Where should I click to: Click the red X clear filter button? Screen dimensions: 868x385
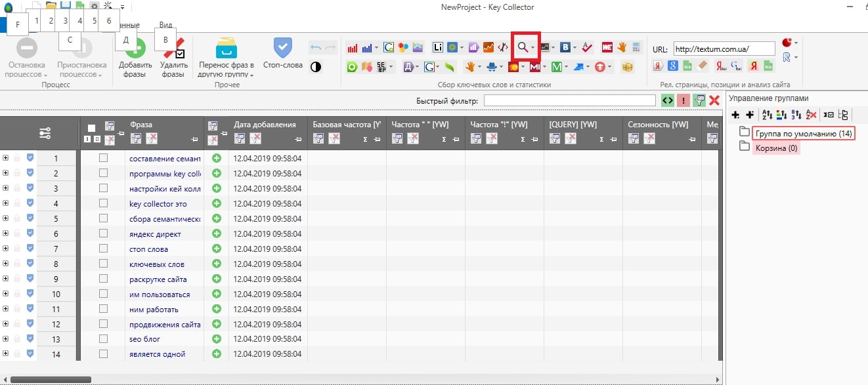714,100
